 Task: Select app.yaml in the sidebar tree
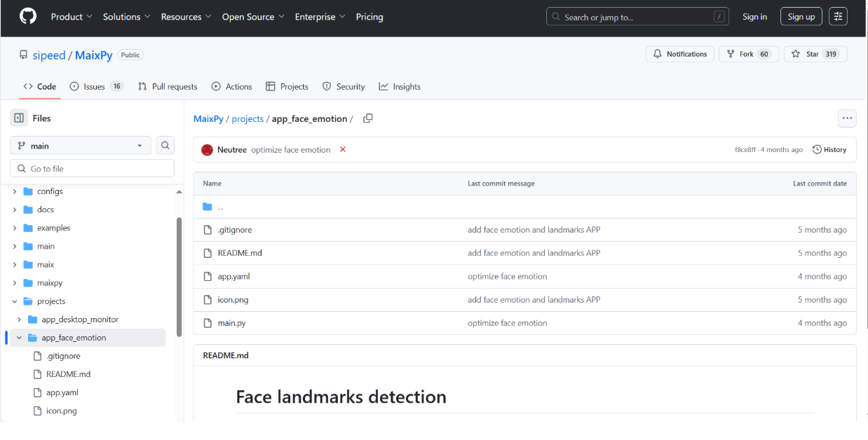click(62, 392)
